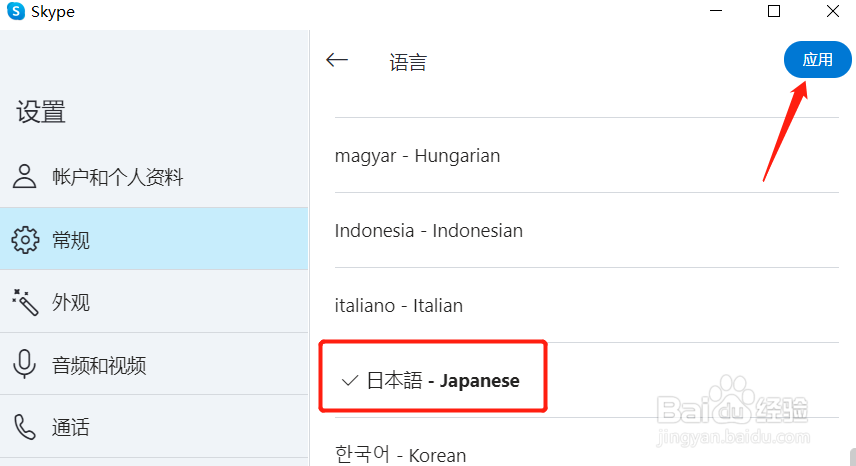
Task: Open 音频和视频 settings section
Action: coord(99,365)
